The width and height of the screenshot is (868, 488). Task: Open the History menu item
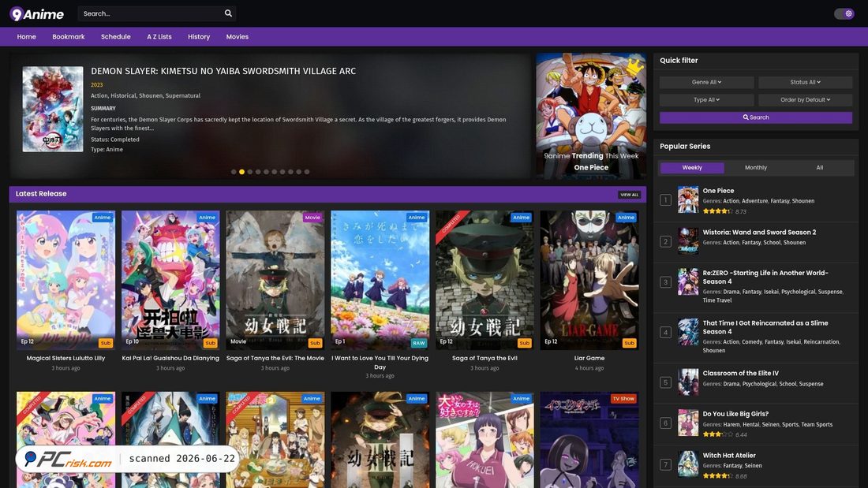[x=199, y=36]
